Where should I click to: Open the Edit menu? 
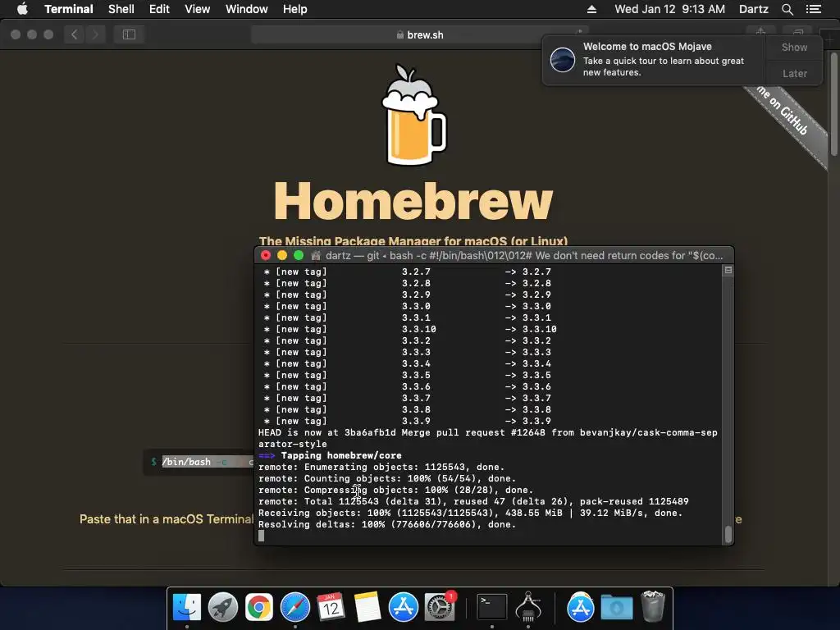point(159,9)
